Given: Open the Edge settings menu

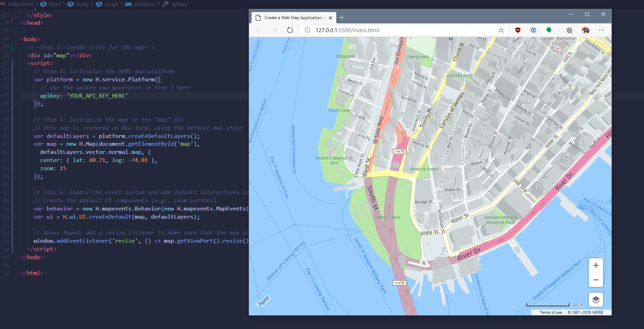Looking at the screenshot, I should pyautogui.click(x=602, y=30).
